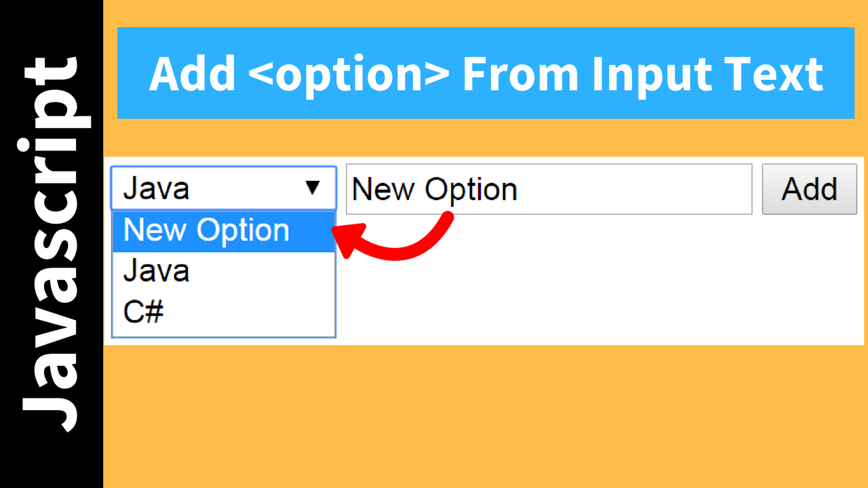The height and width of the screenshot is (488, 868).
Task: Click blank space below C# inside the dropdown list
Action: (224, 330)
